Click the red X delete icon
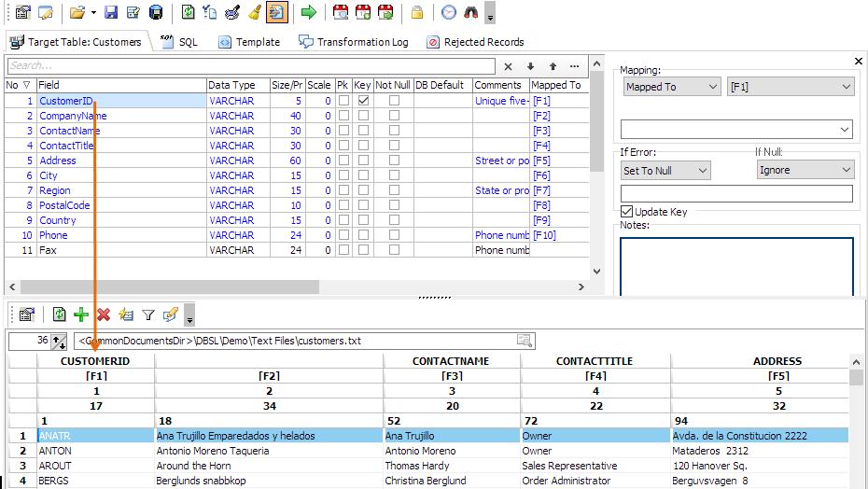This screenshot has height=489, width=868. tap(104, 314)
